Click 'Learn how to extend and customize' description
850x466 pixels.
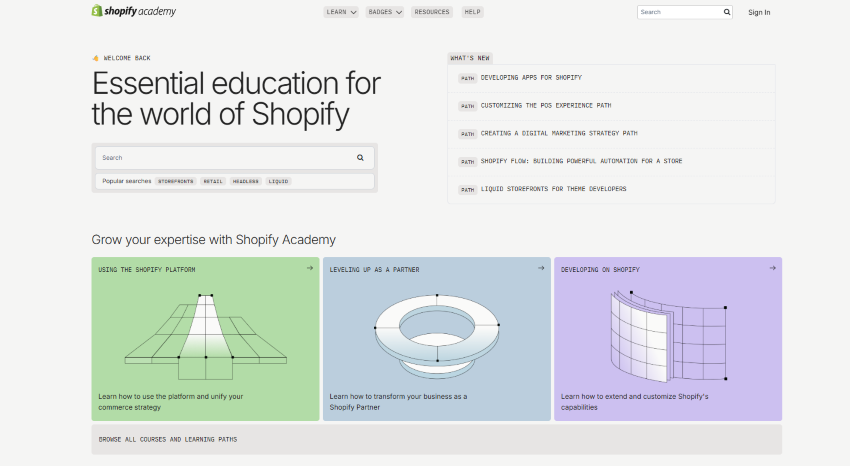(635, 402)
